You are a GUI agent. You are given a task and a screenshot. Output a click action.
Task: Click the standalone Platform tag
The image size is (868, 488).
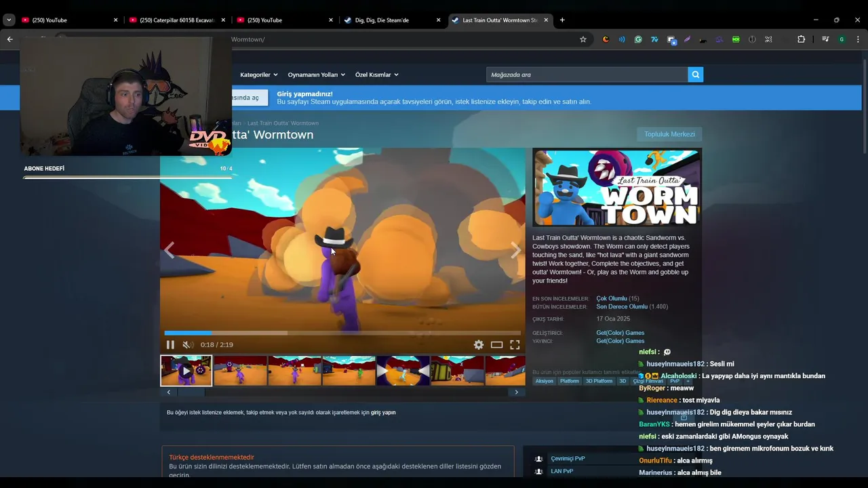(x=570, y=381)
